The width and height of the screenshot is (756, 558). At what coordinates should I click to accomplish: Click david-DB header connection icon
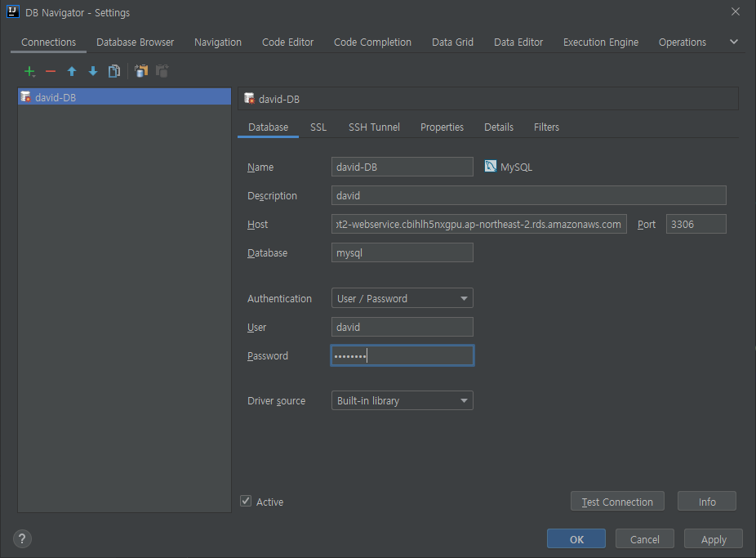(x=249, y=98)
